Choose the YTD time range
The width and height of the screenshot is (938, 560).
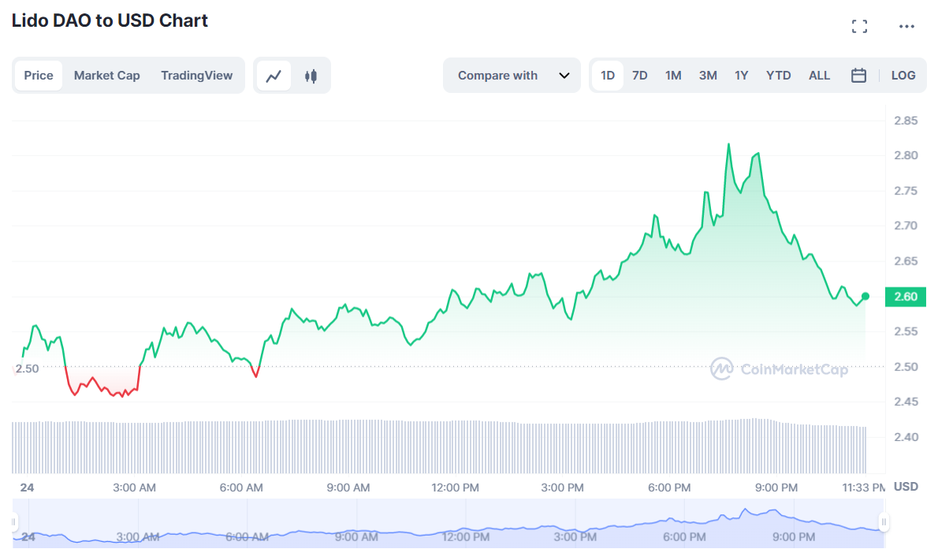[778, 76]
